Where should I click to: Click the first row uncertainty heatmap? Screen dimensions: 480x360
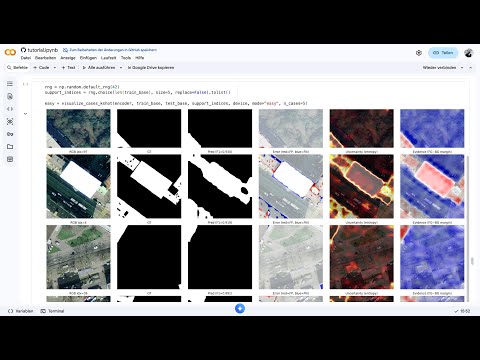pos(362,128)
